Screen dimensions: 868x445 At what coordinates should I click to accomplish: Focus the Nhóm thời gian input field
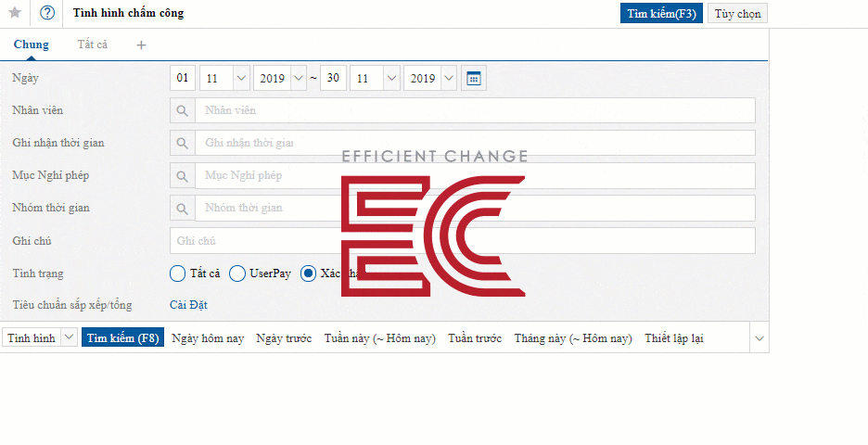[475, 209]
